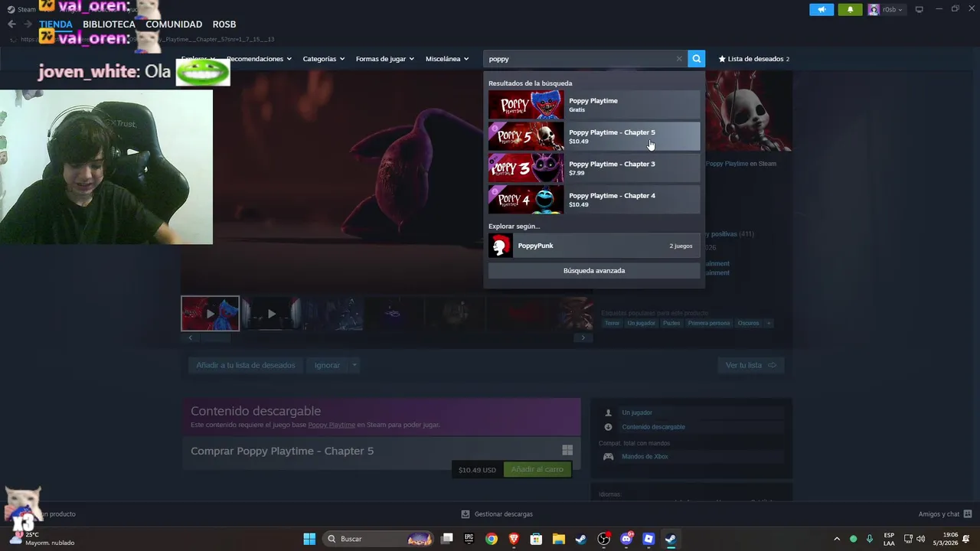
Task: Select Poppy Playtime - Chapter 3 result
Action: tap(594, 168)
